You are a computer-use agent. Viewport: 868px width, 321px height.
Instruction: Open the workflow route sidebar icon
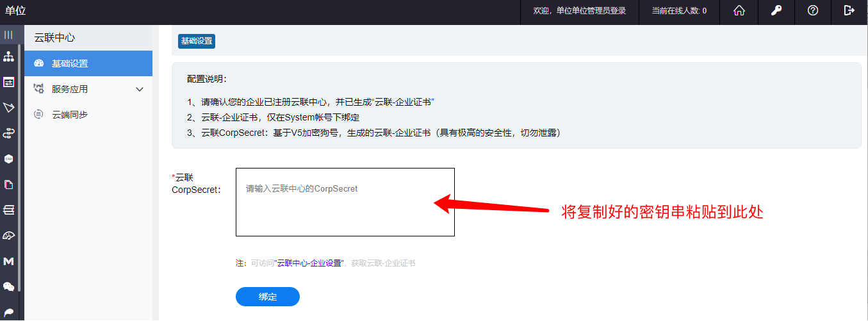pyautogui.click(x=8, y=133)
